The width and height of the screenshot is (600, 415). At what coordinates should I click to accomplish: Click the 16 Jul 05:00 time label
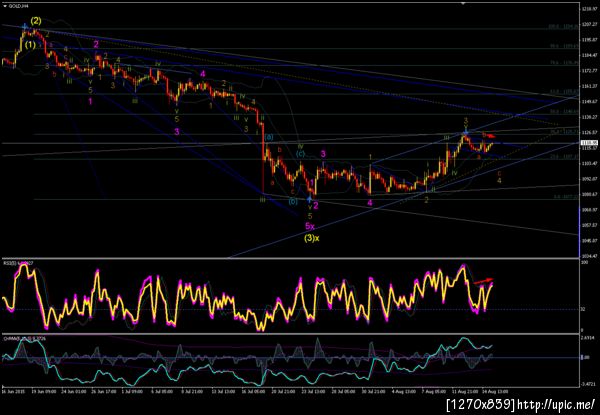click(253, 392)
